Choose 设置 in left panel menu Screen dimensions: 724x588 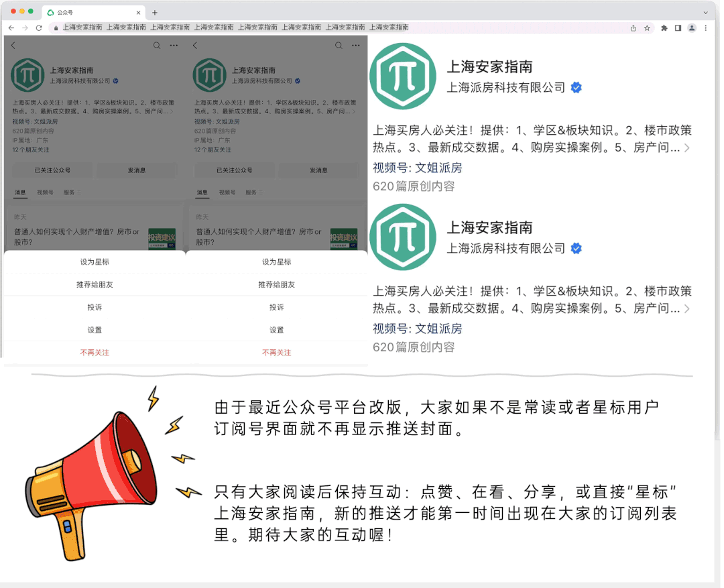click(x=95, y=330)
